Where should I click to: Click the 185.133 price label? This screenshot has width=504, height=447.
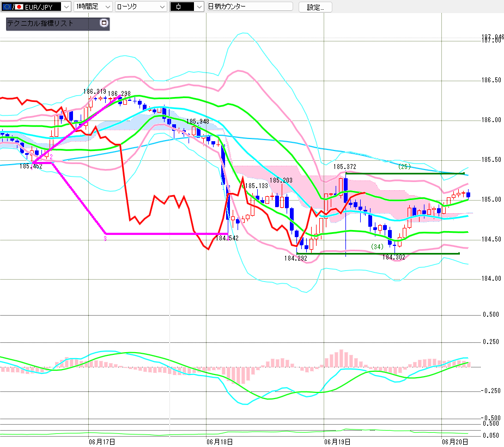[257, 186]
